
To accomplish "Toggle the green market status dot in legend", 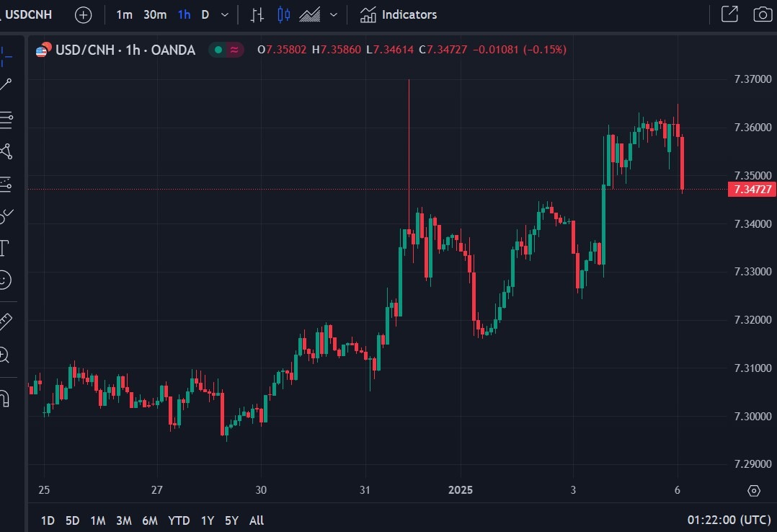I will [218, 50].
